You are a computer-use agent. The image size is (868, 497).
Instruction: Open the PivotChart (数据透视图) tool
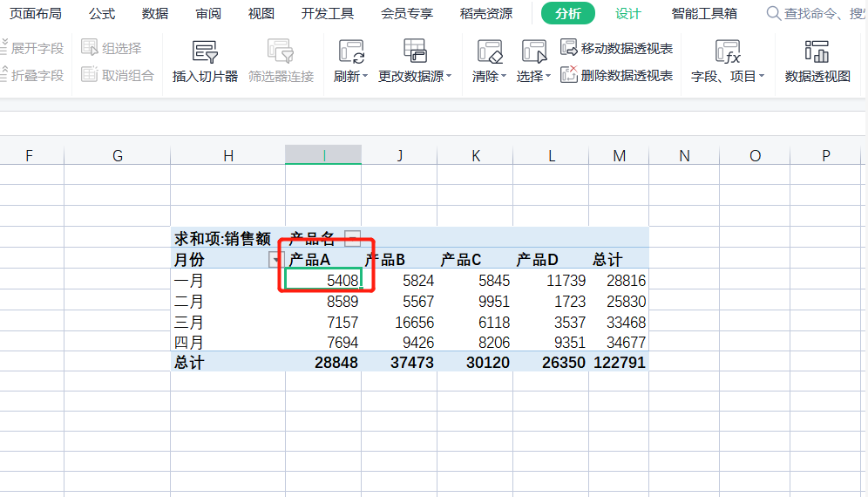pos(817,52)
